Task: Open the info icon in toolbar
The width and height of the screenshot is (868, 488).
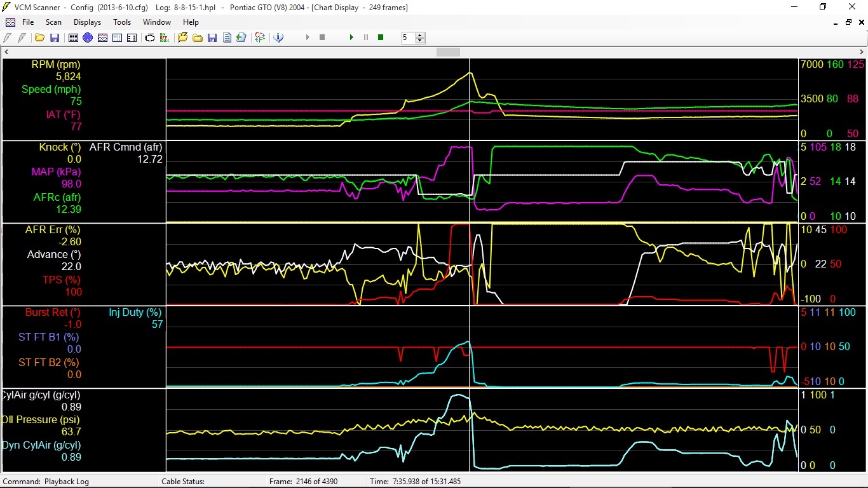Action: click(278, 37)
